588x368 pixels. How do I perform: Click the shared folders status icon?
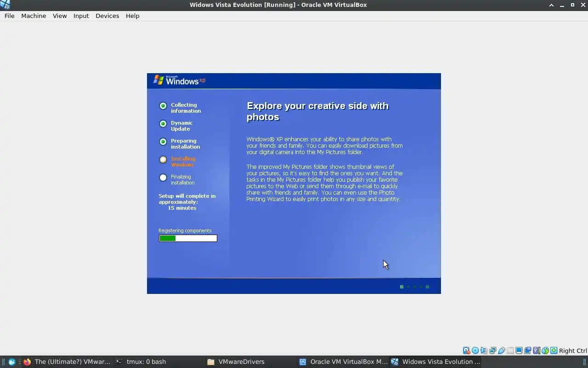(x=510, y=351)
